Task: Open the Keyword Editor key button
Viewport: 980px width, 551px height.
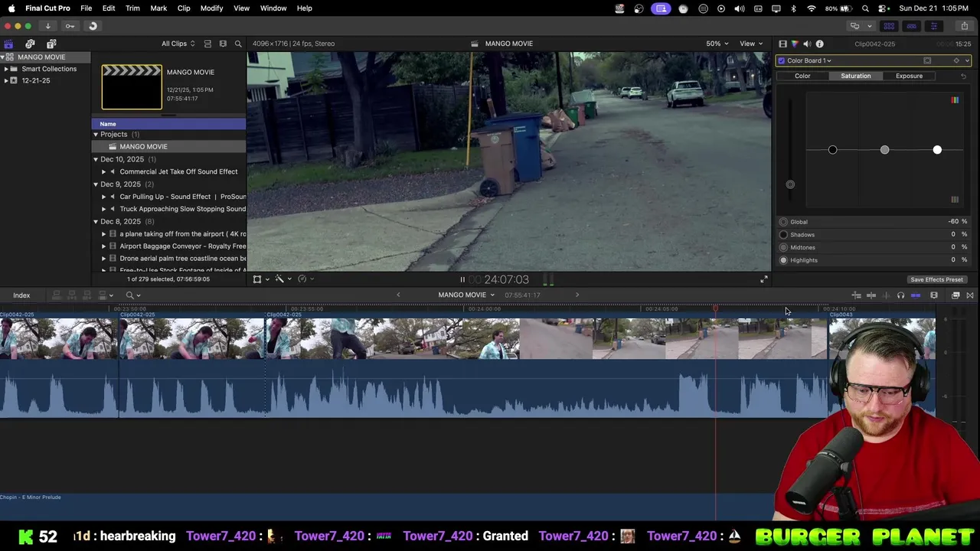Action: 70,26
